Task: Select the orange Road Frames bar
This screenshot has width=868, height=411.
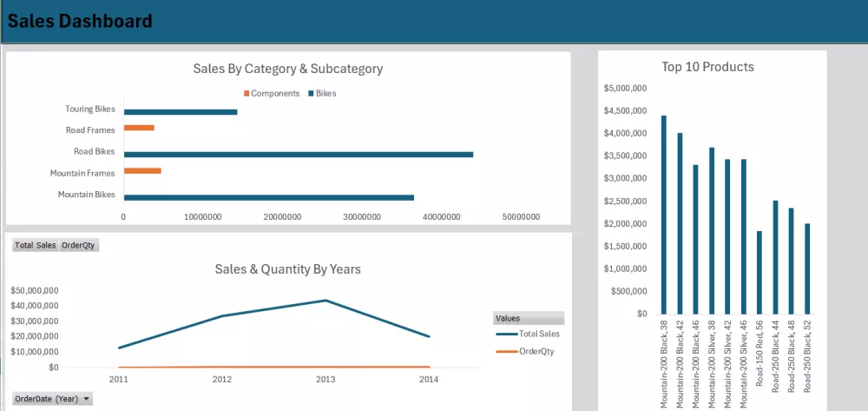Action: pyautogui.click(x=139, y=128)
